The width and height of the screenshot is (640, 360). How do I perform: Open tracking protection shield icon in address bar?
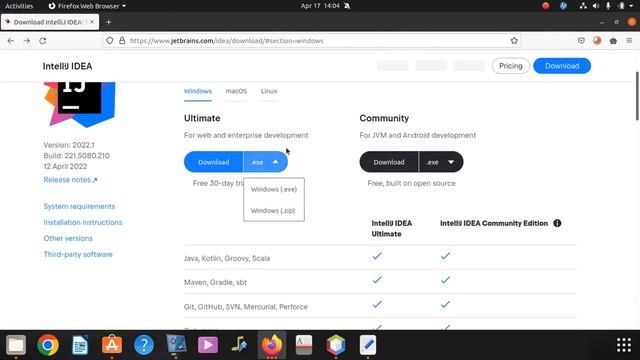pos(110,41)
